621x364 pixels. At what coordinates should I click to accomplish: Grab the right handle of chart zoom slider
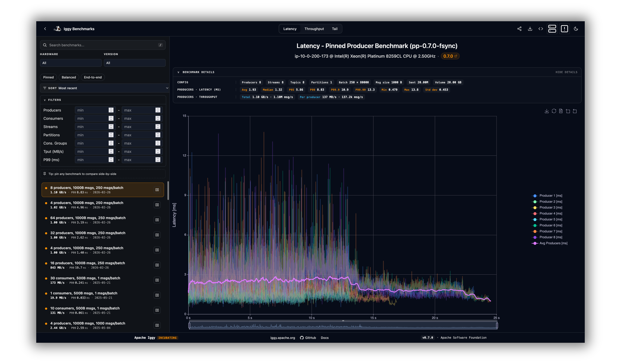point(497,326)
